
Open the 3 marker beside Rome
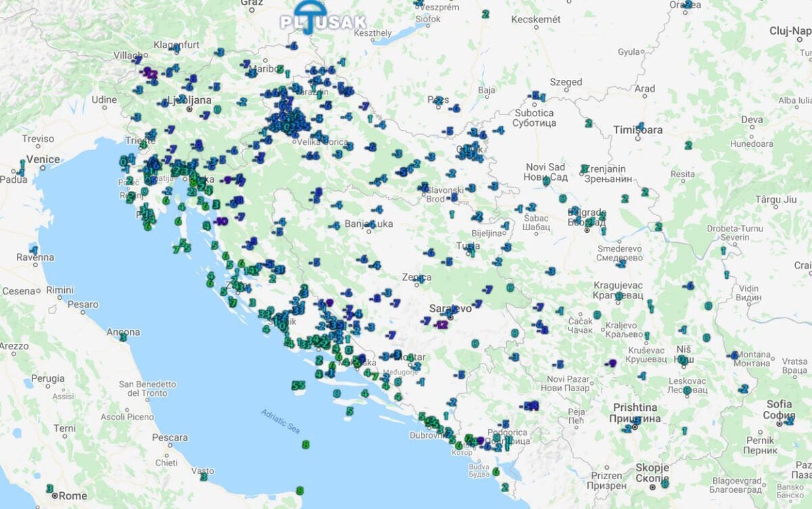click(x=49, y=488)
